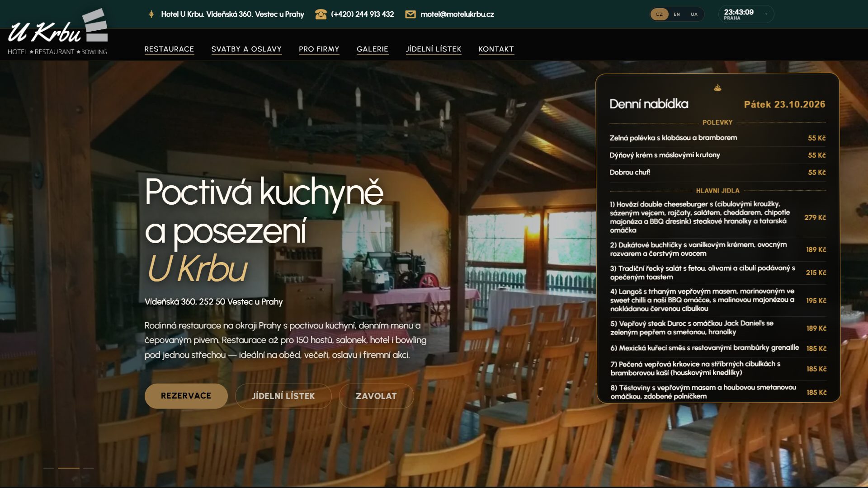Open the Kontakt menu item
The height and width of the screenshot is (488, 868).
[x=496, y=49]
